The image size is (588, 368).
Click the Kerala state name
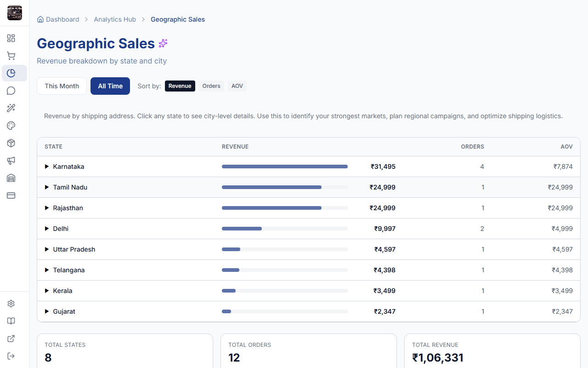(62, 291)
